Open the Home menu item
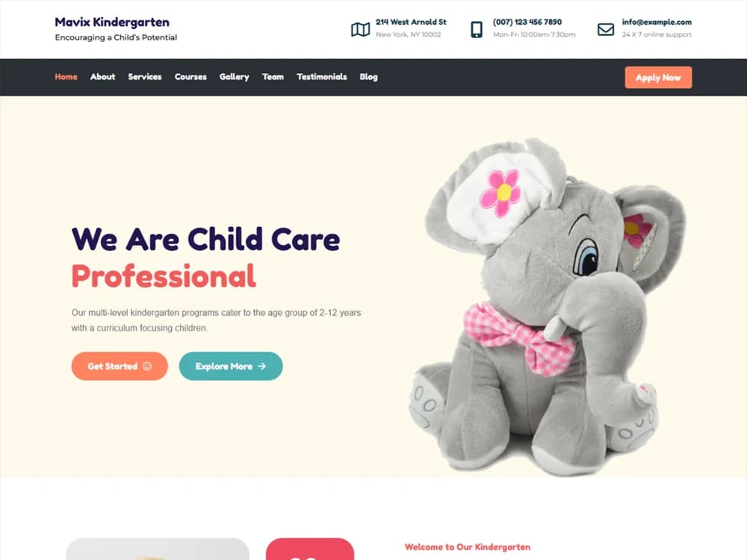The width and height of the screenshot is (747, 560). pos(66,77)
